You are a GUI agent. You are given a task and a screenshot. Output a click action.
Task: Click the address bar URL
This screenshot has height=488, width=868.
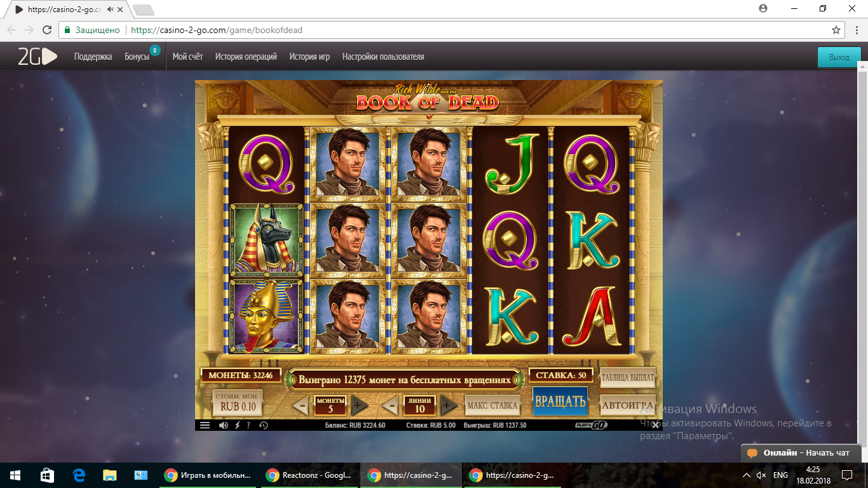pos(217,30)
